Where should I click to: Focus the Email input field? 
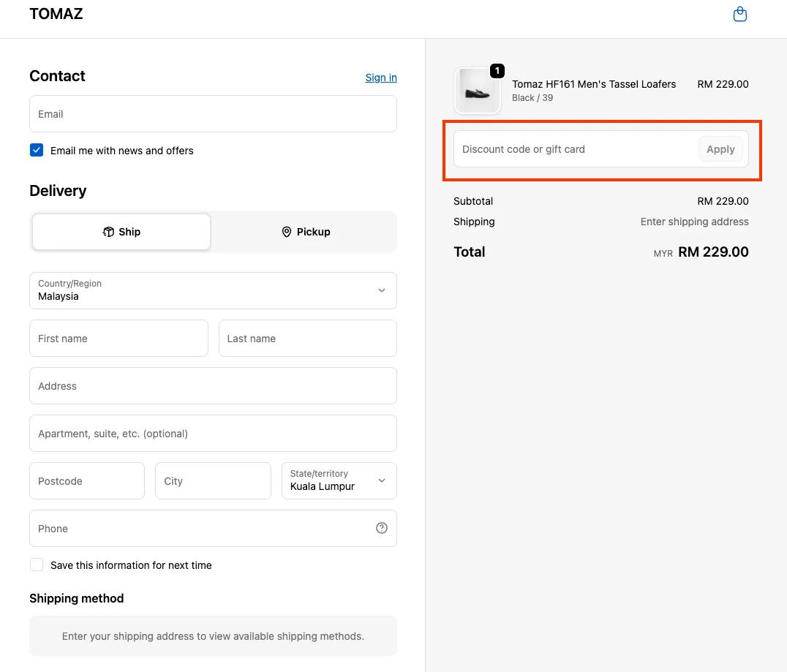213,114
